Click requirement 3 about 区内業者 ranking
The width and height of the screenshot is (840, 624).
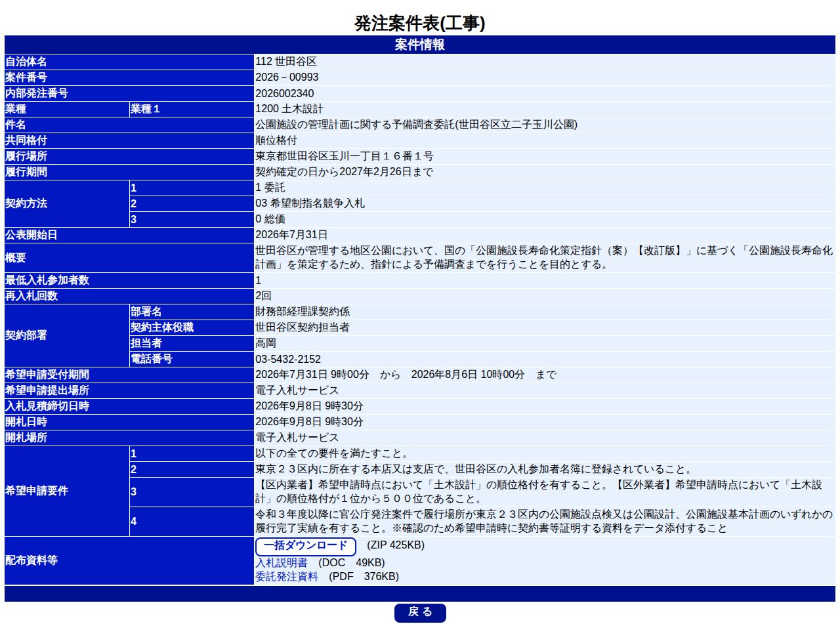point(539,492)
